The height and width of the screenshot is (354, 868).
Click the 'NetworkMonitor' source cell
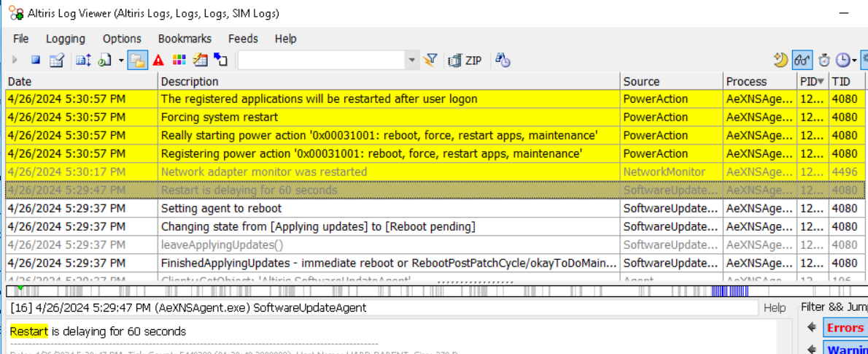click(672, 172)
